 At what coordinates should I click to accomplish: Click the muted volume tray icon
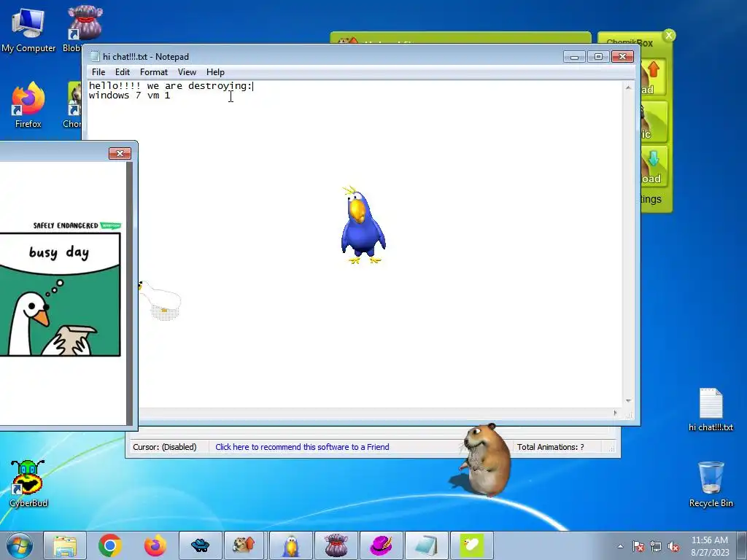(673, 546)
